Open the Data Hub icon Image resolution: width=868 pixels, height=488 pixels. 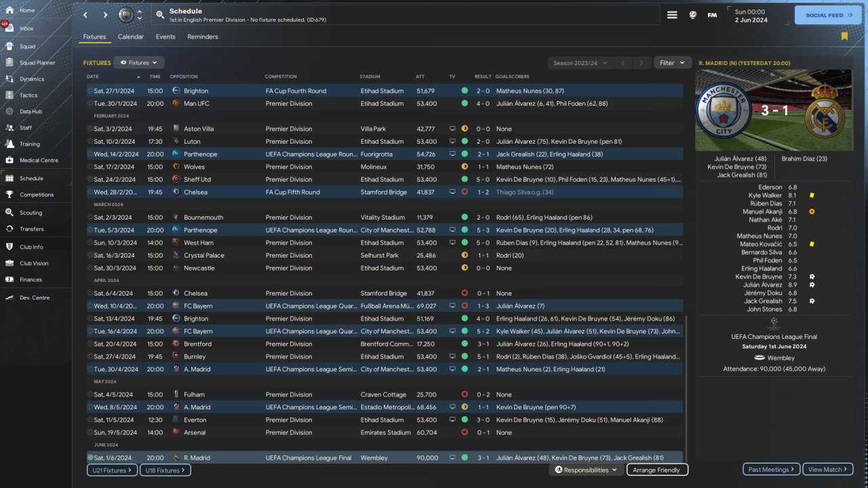tap(9, 111)
